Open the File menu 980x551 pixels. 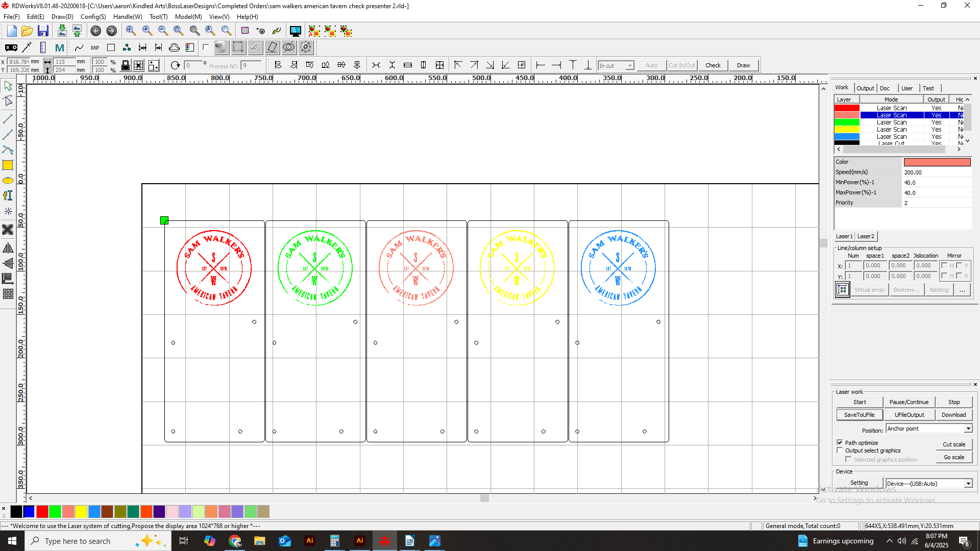(x=11, y=17)
